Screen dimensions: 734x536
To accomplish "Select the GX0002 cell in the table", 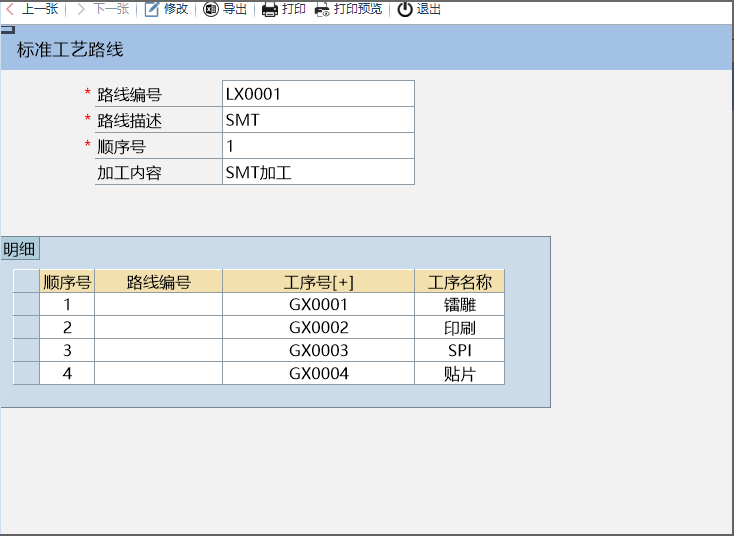I will point(318,327).
